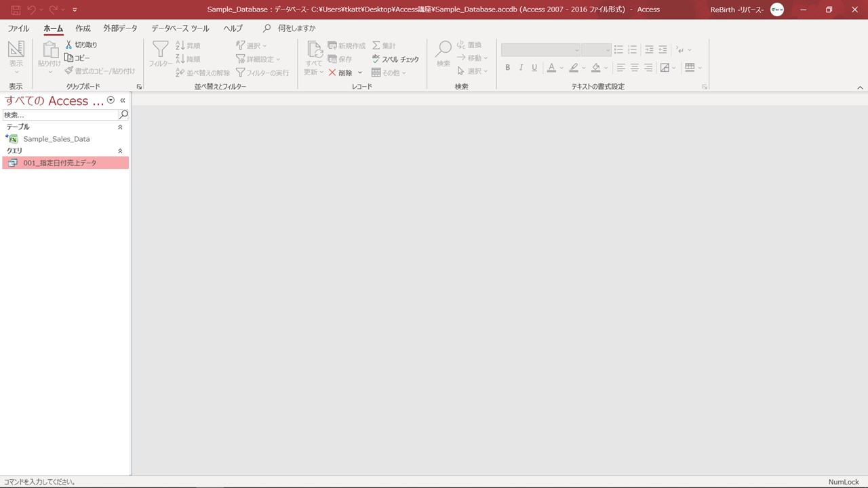
Task: Select the 001_指定日付売上データ query
Action: tap(60, 163)
